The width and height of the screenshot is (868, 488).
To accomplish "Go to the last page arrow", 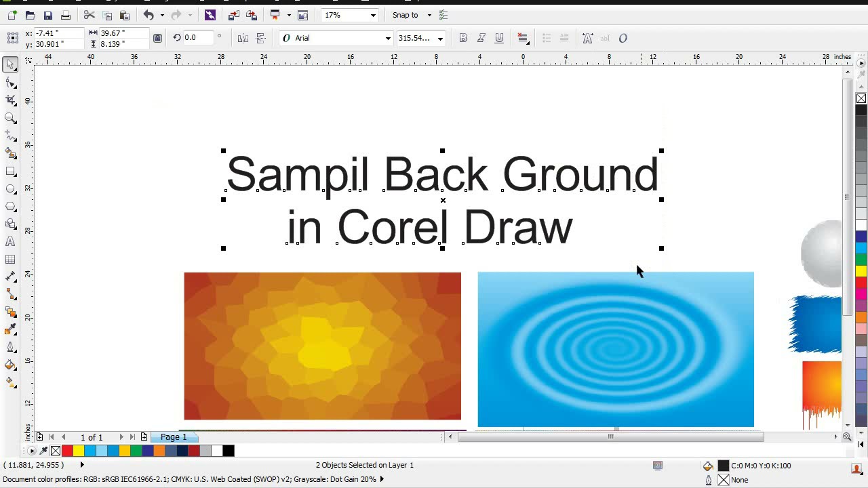I will click(x=132, y=437).
